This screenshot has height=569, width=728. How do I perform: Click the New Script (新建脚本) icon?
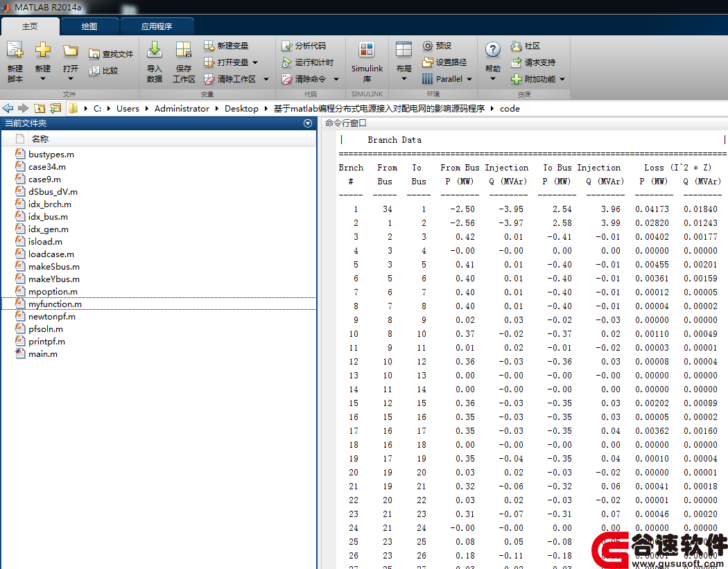pyautogui.click(x=15, y=50)
